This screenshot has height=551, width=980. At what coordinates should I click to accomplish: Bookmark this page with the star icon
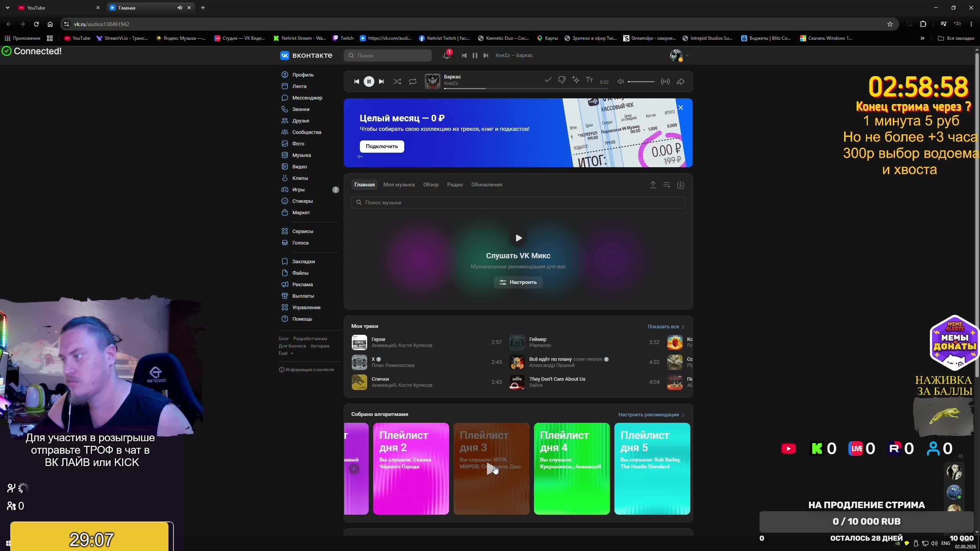click(x=890, y=24)
